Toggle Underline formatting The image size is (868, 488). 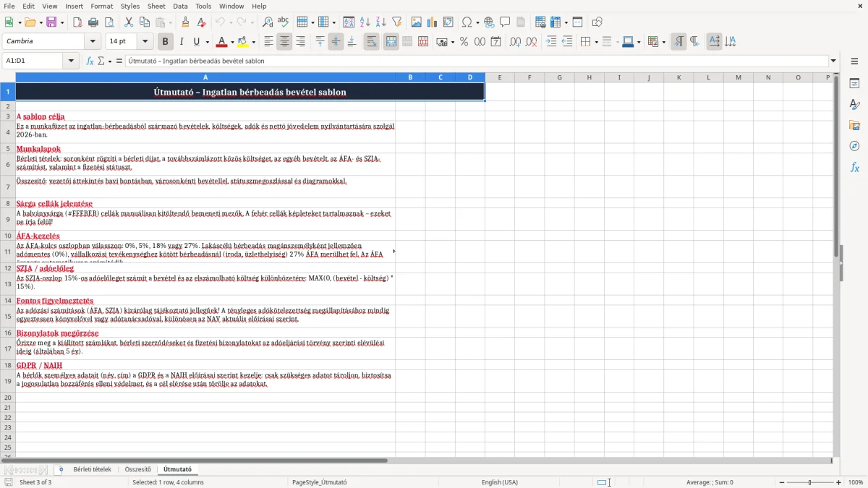pyautogui.click(x=197, y=42)
